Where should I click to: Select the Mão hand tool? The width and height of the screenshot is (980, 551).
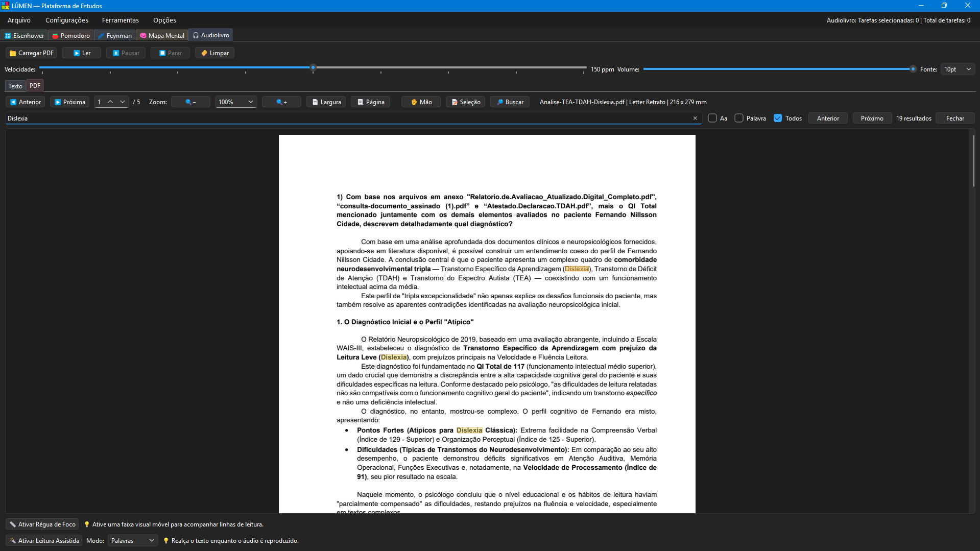[421, 102]
